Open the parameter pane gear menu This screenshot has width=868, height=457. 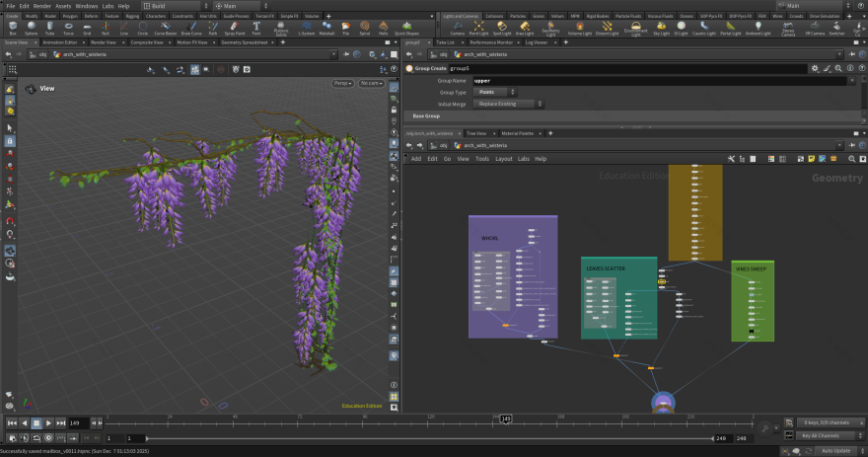tap(814, 68)
